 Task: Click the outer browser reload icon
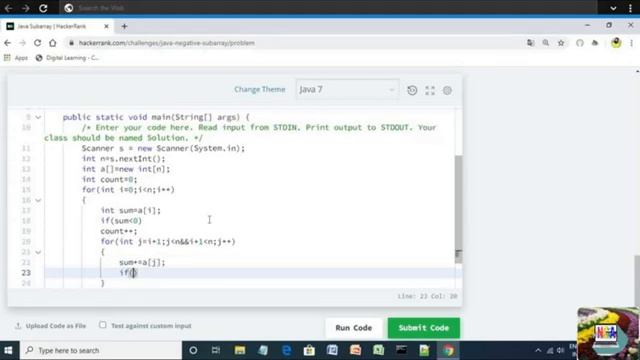click(x=43, y=8)
